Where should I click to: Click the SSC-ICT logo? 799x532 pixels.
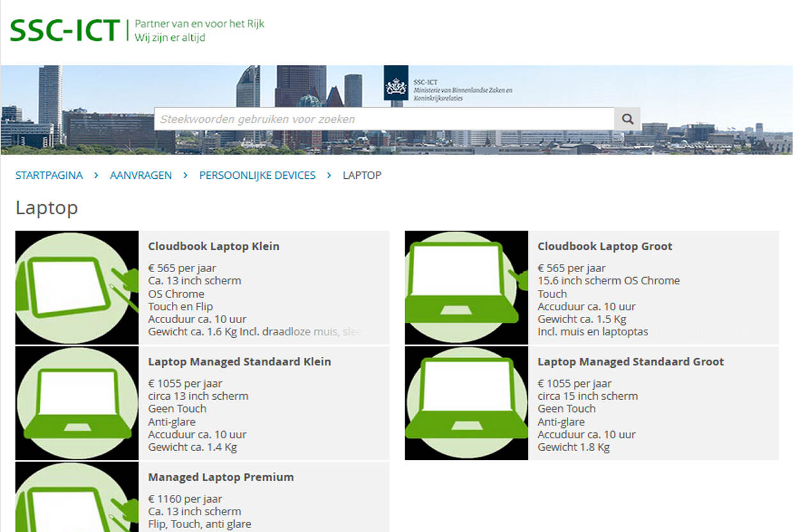65,30
